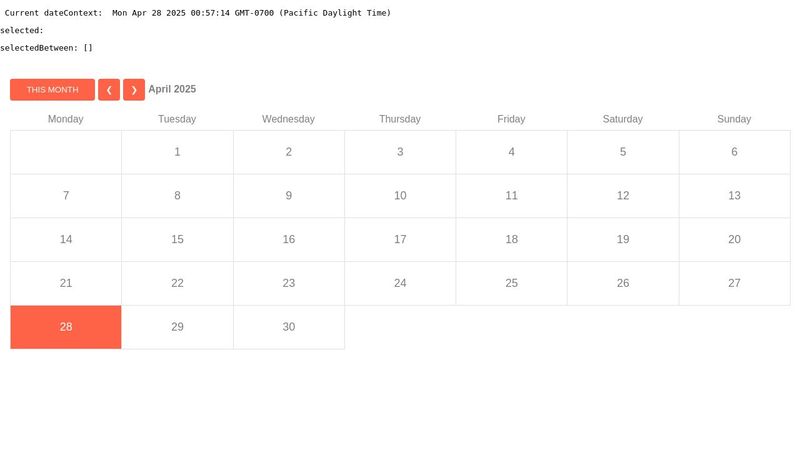Choose date 3 in the first week
This screenshot has width=800, height=450.
[400, 152]
